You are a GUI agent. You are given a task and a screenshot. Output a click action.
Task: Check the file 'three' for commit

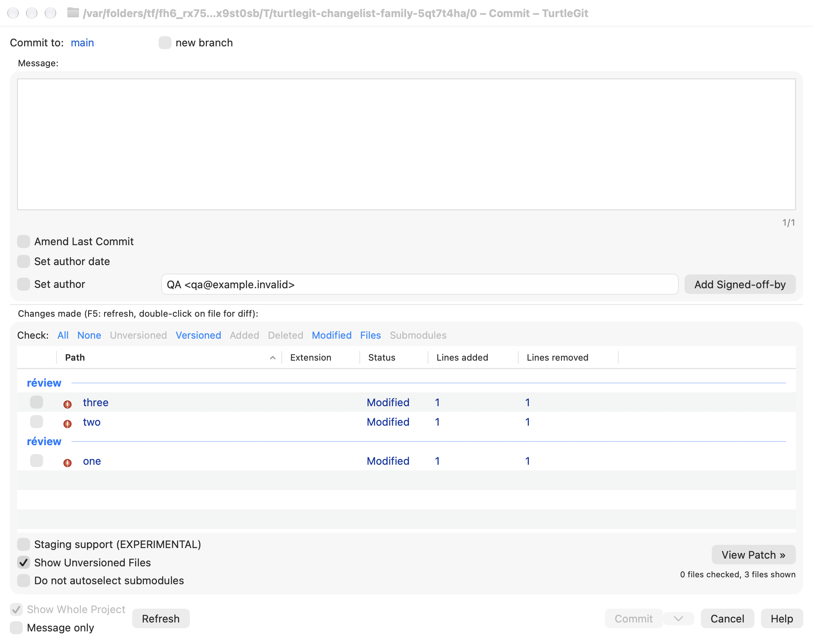pos(37,402)
